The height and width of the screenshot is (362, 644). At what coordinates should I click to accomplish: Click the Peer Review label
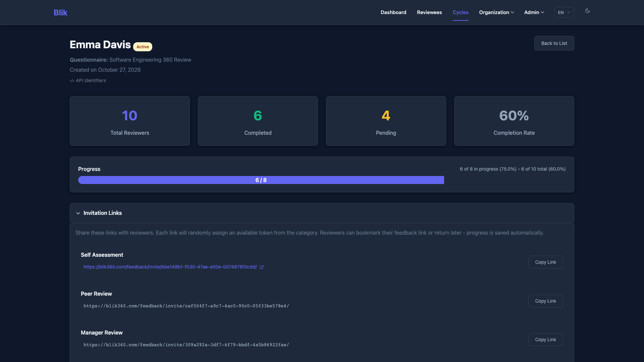96,294
